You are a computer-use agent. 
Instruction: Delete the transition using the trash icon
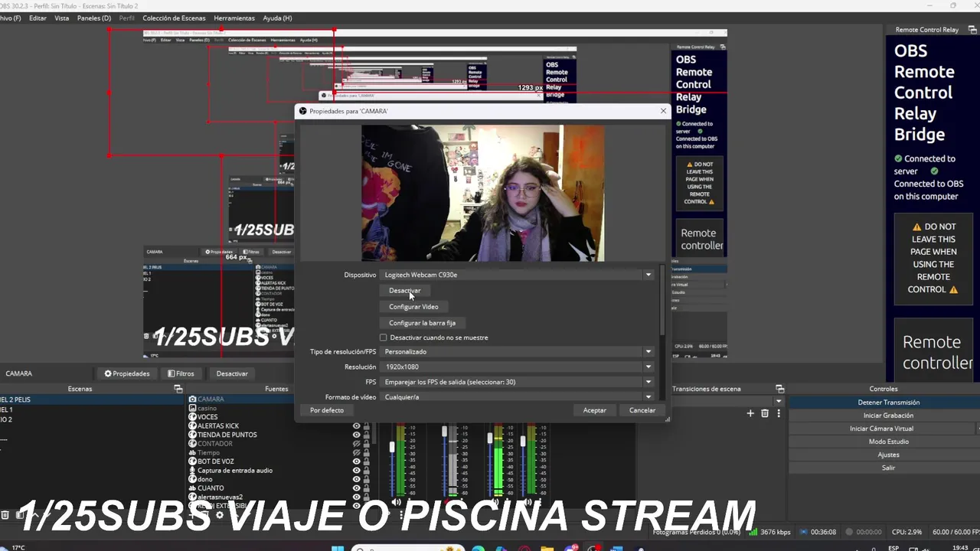[x=764, y=413]
